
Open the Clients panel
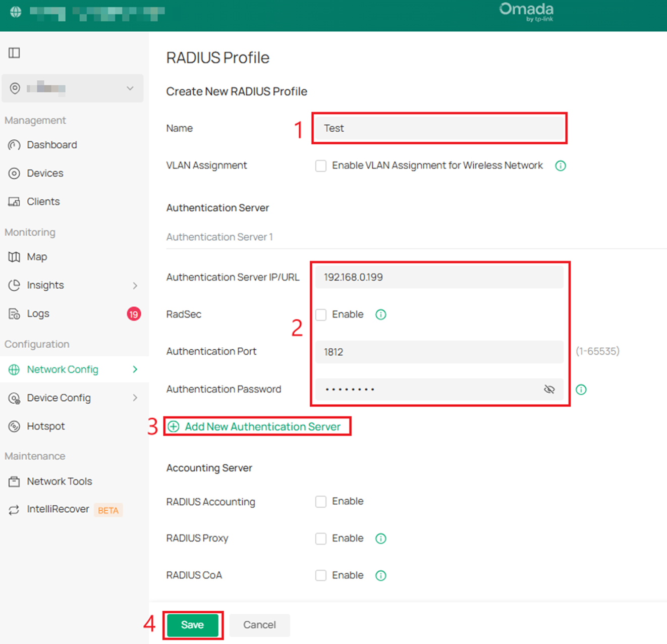pos(43,201)
